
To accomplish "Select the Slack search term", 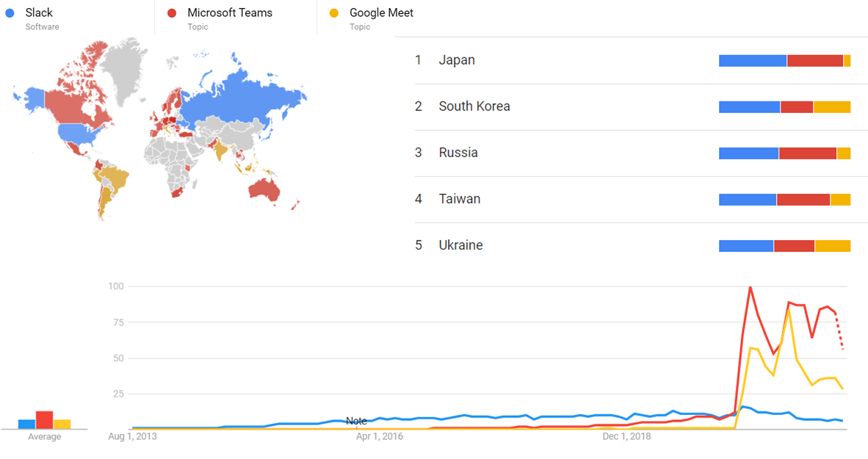I will pyautogui.click(x=39, y=13).
